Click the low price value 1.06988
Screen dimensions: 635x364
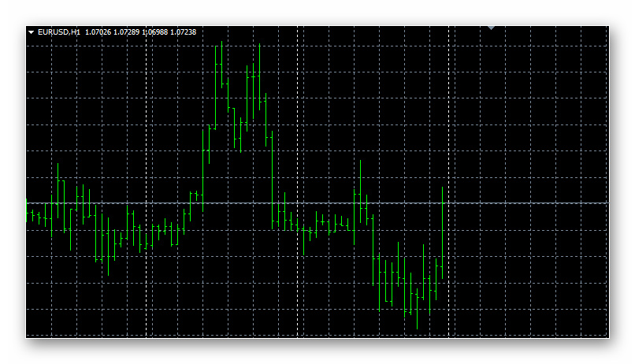(155, 32)
